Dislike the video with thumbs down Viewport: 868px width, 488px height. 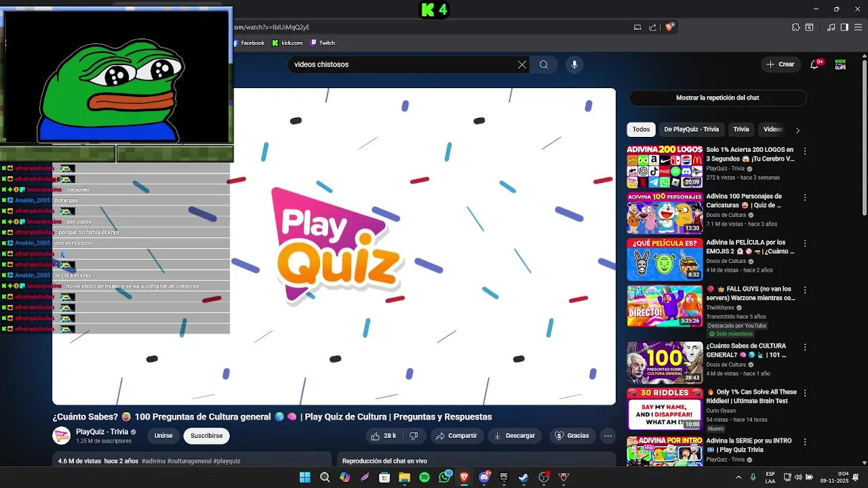click(x=414, y=436)
